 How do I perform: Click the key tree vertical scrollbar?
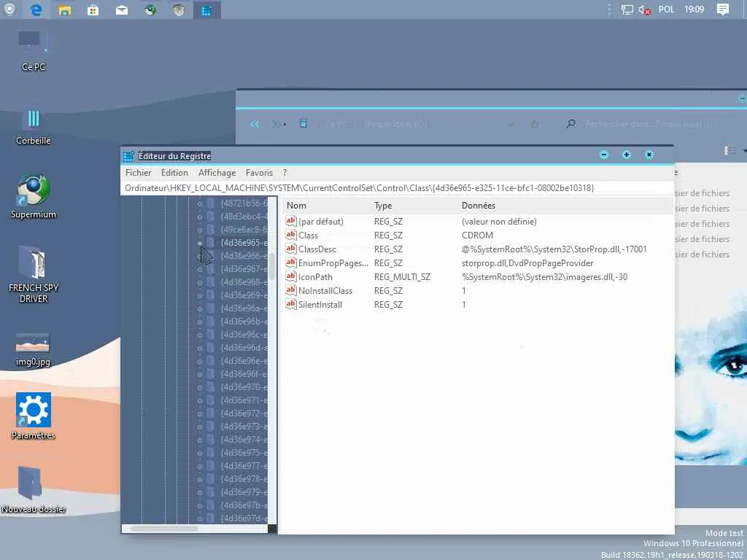pyautogui.click(x=272, y=267)
